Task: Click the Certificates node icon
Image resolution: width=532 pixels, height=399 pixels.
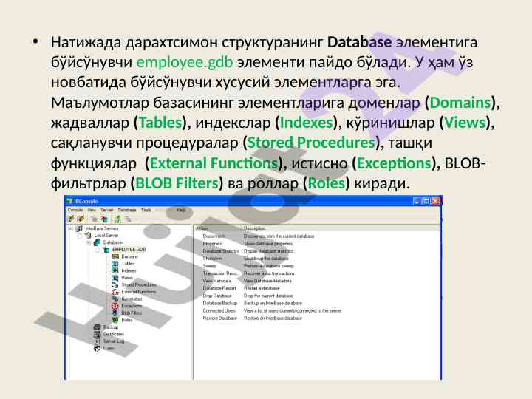Action: [97, 334]
